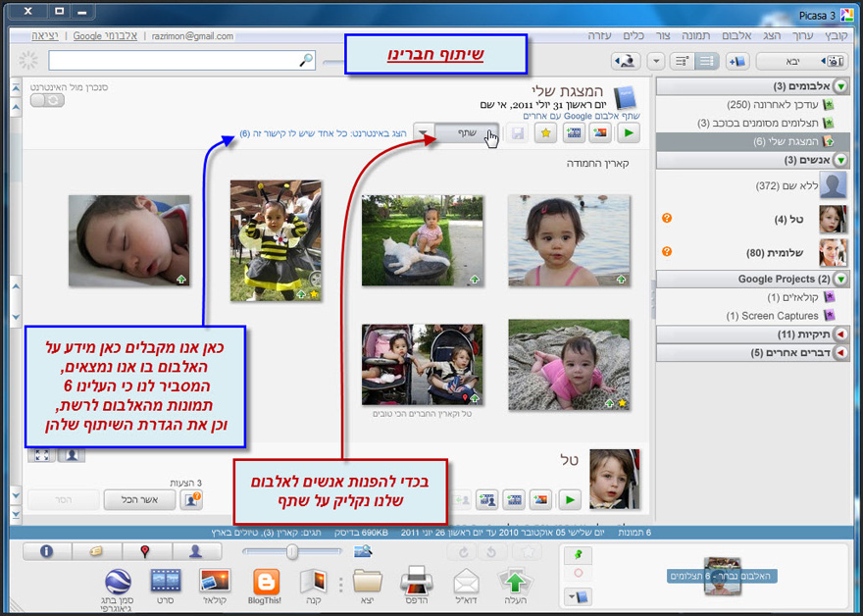Select Screen Captures (1) project
Image resolution: width=863 pixels, height=616 pixels.
coord(781,316)
